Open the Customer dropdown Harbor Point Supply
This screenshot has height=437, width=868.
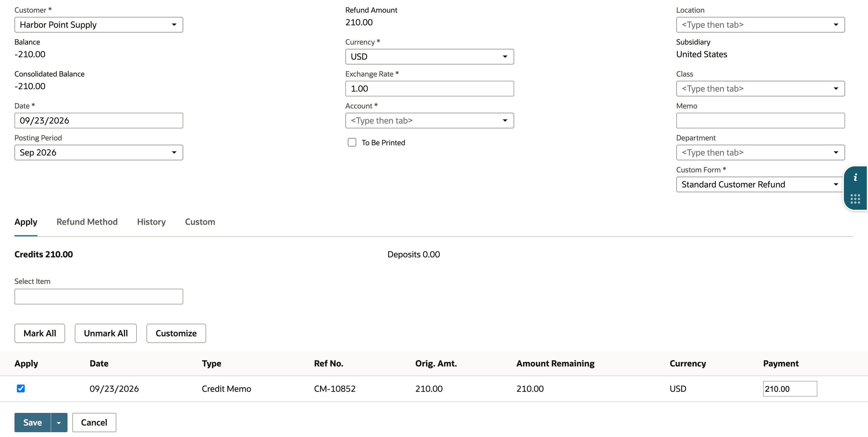coord(99,25)
